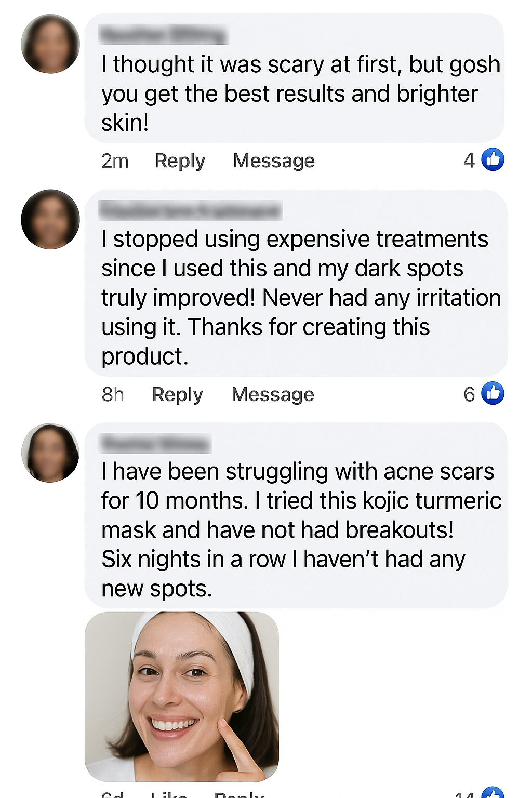Message the author of dark spots comment
Viewport: 532px width, 798px height.
[273, 395]
